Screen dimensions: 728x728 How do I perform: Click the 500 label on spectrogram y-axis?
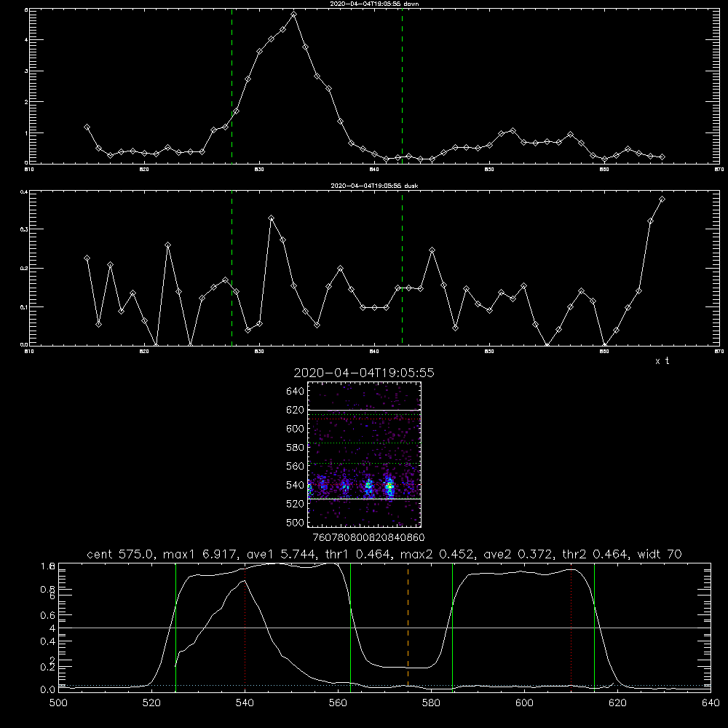tap(296, 522)
